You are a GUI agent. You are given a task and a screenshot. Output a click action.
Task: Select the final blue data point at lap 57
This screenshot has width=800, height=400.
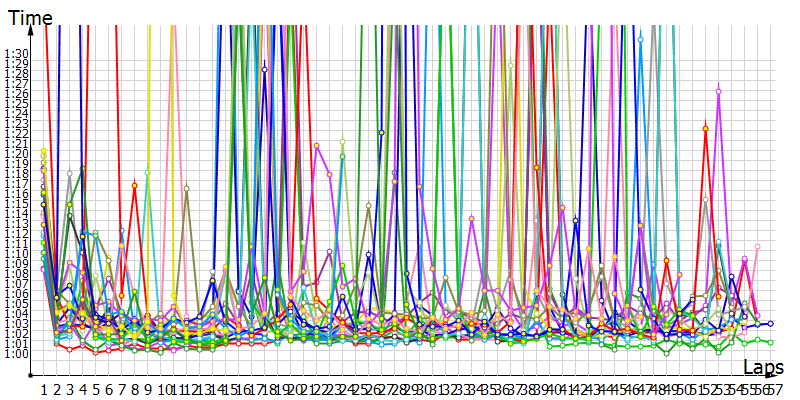point(771,324)
